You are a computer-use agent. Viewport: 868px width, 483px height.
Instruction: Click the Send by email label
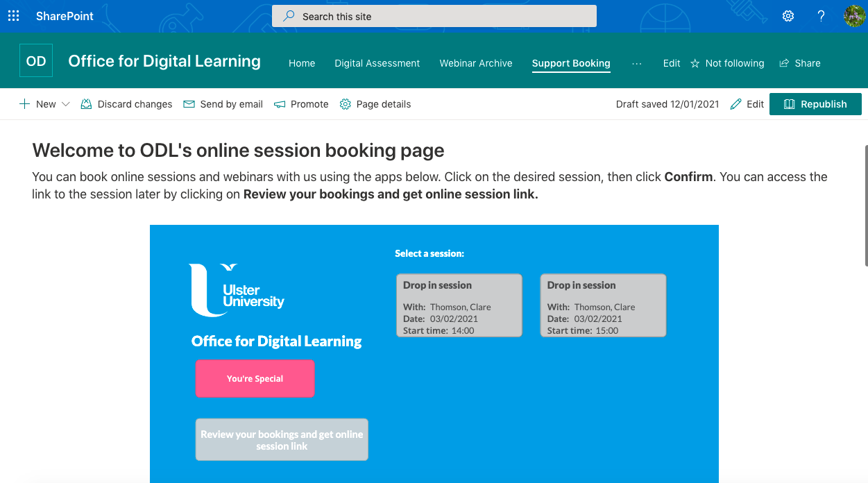(x=231, y=104)
